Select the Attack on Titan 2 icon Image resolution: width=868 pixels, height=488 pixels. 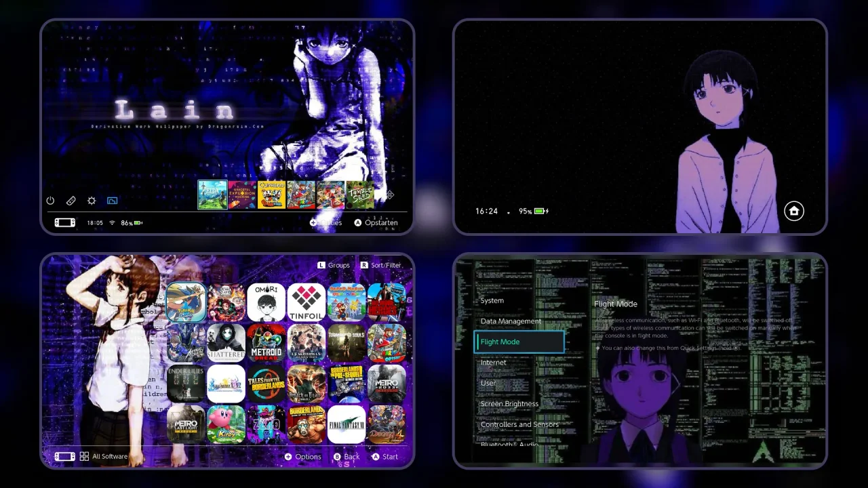point(307,384)
